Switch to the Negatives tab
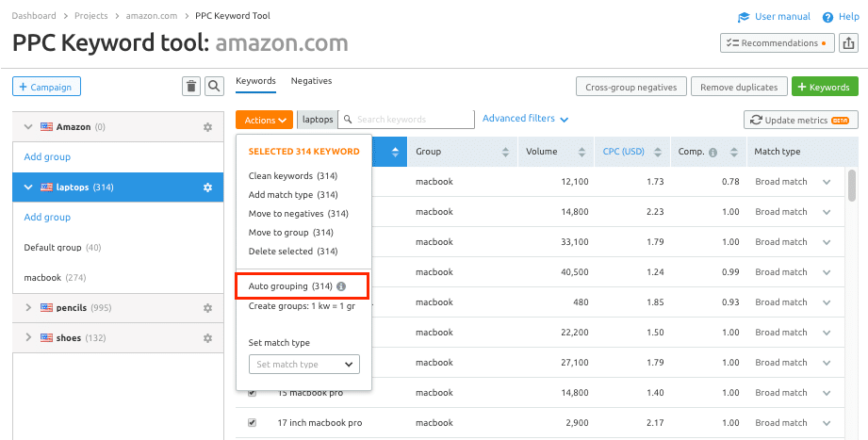The image size is (868, 440). (x=311, y=81)
